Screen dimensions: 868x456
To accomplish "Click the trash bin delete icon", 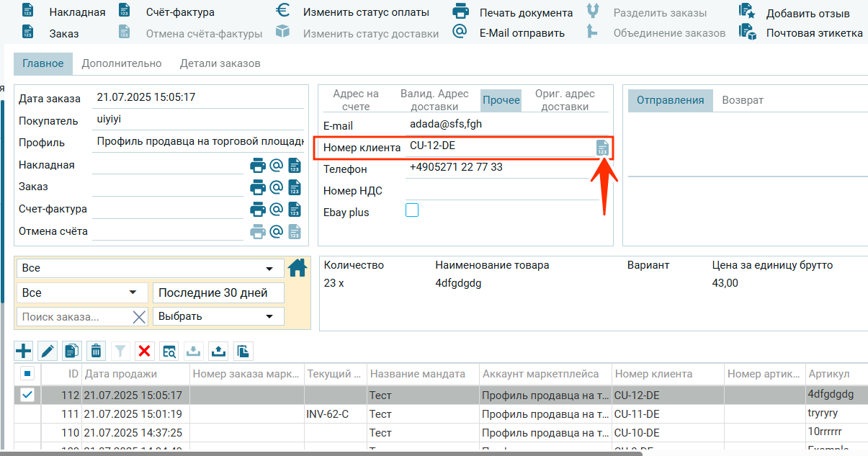I will (x=96, y=351).
